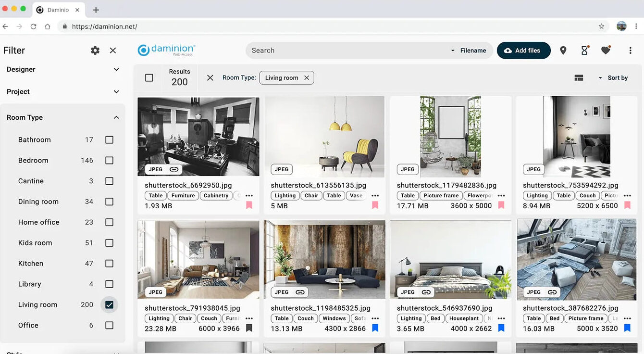Remove the Living room filter chip

coord(307,78)
